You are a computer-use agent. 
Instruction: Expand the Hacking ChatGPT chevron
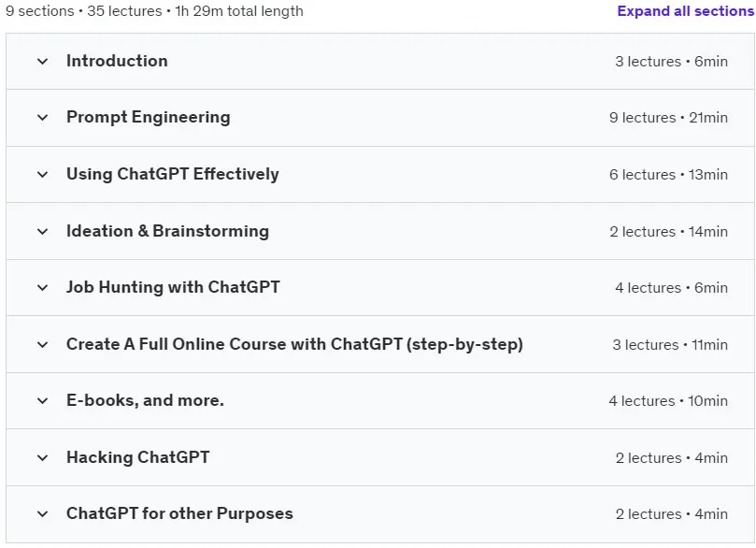coord(42,457)
